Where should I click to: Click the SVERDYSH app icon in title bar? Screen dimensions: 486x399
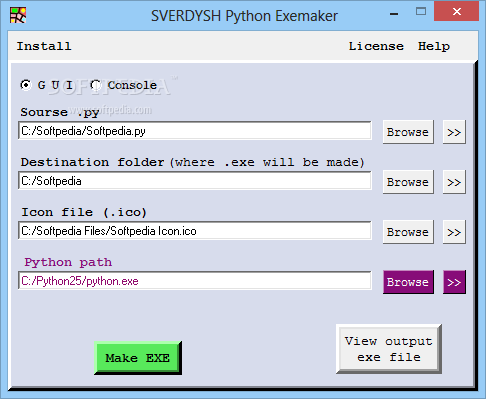pyautogui.click(x=18, y=15)
